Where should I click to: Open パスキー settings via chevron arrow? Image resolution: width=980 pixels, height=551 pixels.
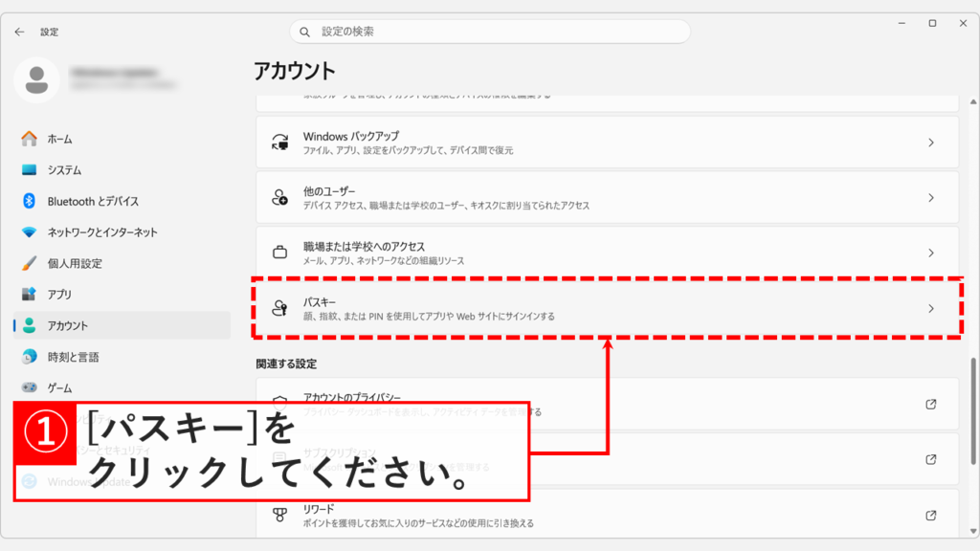933,306
